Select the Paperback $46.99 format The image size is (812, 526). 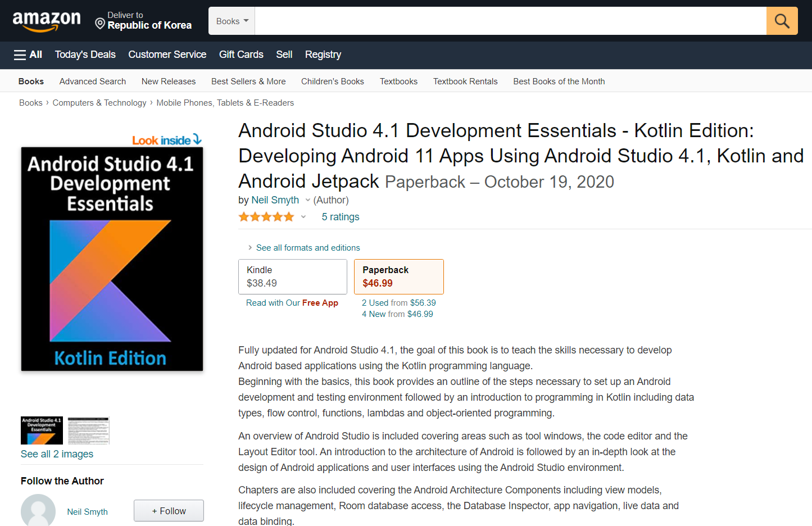coord(399,276)
